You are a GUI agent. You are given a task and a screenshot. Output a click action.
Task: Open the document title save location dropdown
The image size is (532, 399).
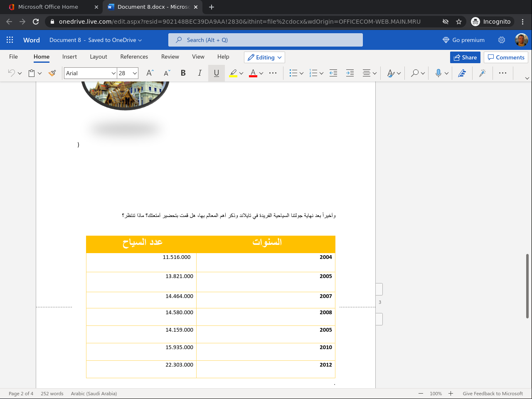96,40
